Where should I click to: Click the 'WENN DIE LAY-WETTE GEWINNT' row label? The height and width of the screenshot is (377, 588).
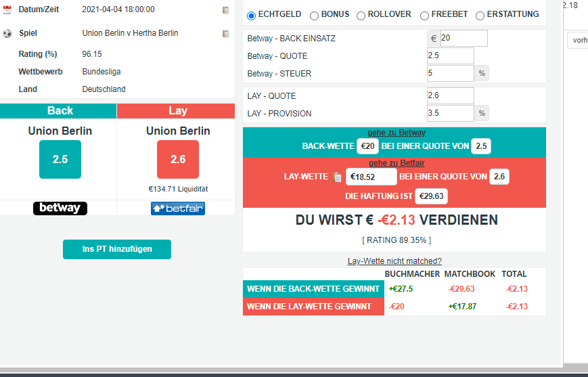point(313,307)
